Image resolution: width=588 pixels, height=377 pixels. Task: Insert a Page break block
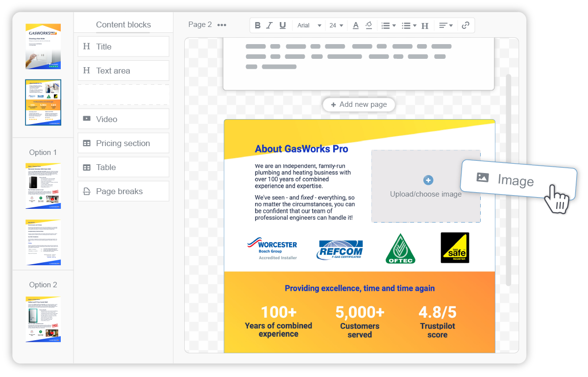pos(123,191)
